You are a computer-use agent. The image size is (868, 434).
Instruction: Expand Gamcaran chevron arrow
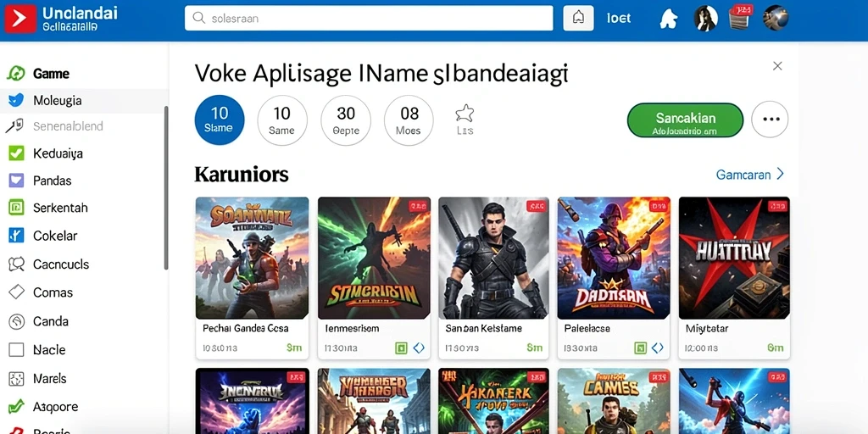[780, 174]
